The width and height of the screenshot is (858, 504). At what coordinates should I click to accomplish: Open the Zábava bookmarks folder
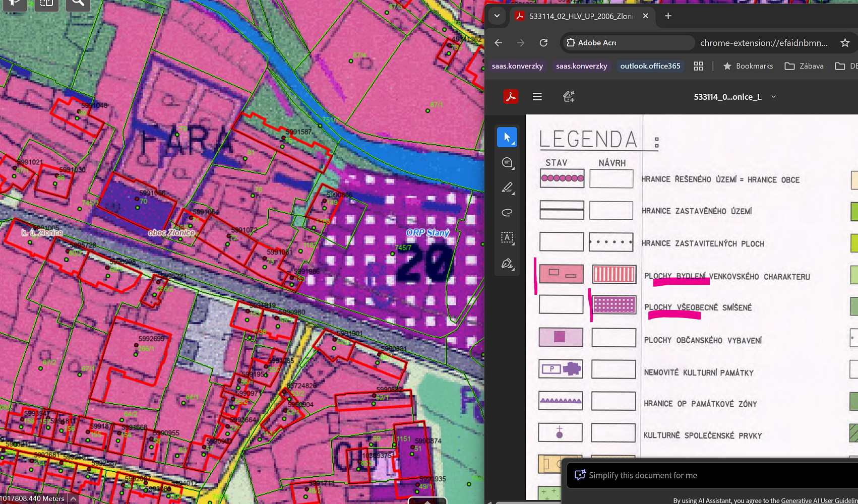click(804, 66)
